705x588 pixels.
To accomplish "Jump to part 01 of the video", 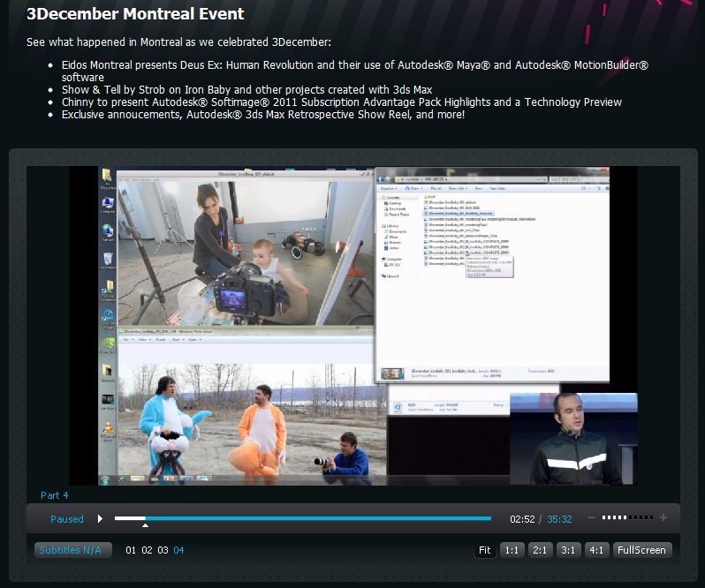I will pyautogui.click(x=131, y=550).
